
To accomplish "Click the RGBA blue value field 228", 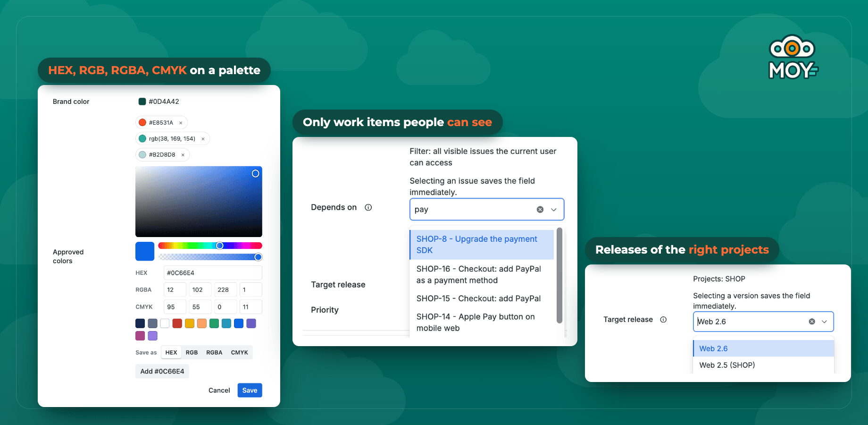I will (x=225, y=290).
